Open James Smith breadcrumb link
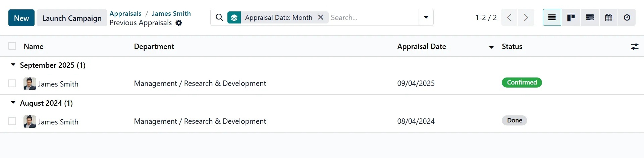This screenshot has height=158, width=644. click(x=171, y=13)
